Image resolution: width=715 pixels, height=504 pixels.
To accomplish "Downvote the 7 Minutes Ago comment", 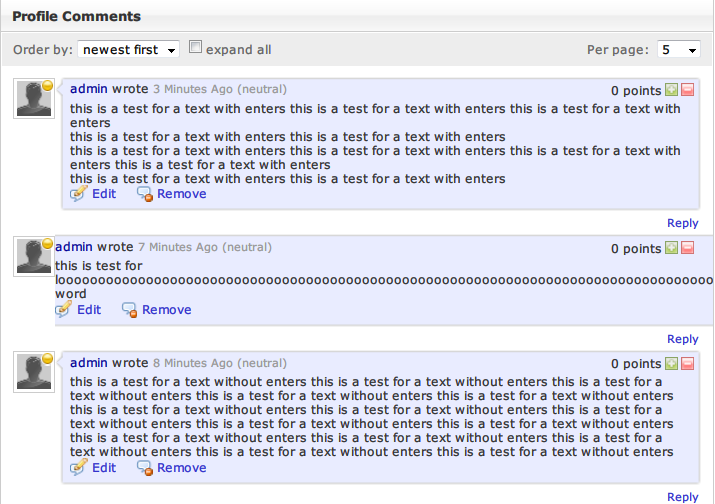I will pos(688,248).
